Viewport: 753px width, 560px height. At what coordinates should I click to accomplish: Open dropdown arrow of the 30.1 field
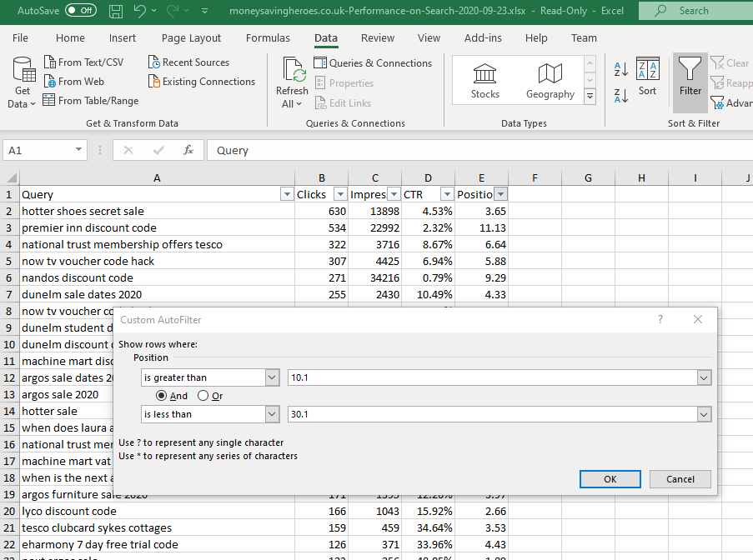tap(704, 414)
